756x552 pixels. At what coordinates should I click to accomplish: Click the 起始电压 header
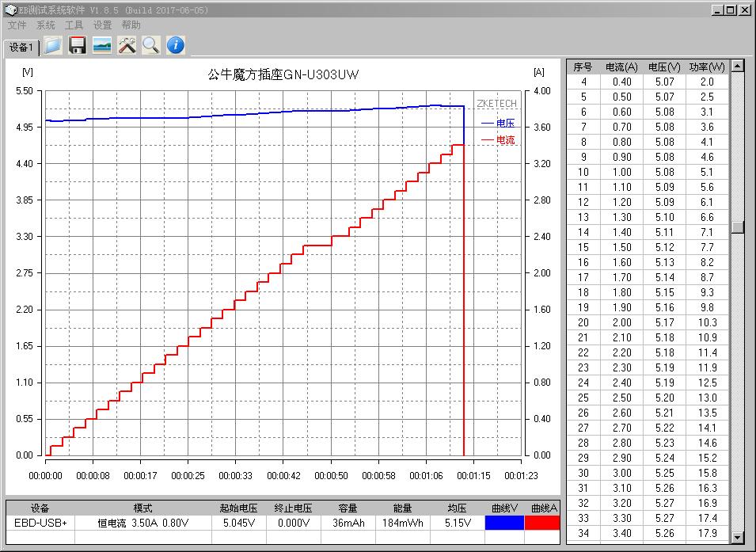point(238,508)
